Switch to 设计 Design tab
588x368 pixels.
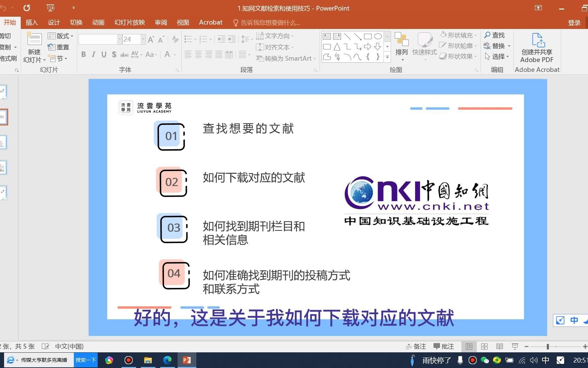(54, 22)
